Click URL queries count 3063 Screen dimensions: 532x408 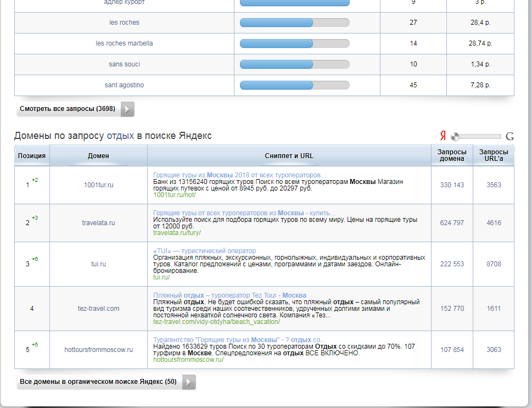pyautogui.click(x=494, y=350)
